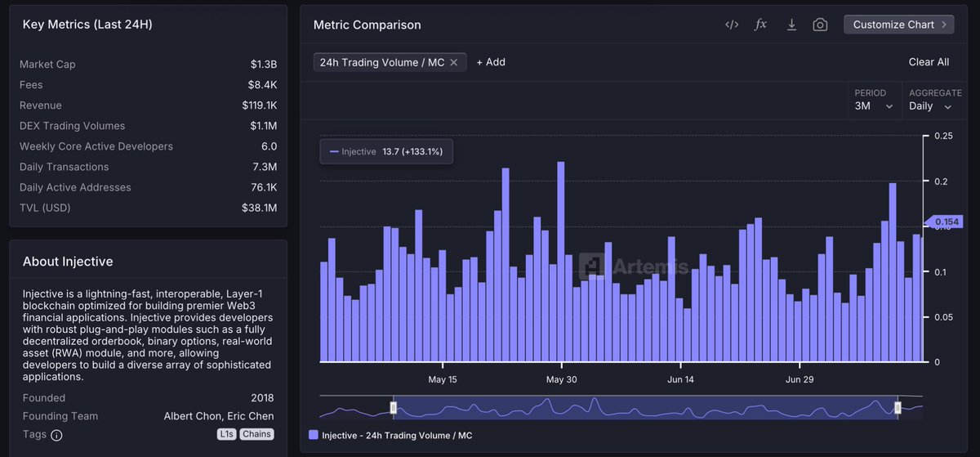This screenshot has width=980, height=457.
Task: Click the DEX Trading Volumes row
Action: tap(149, 126)
